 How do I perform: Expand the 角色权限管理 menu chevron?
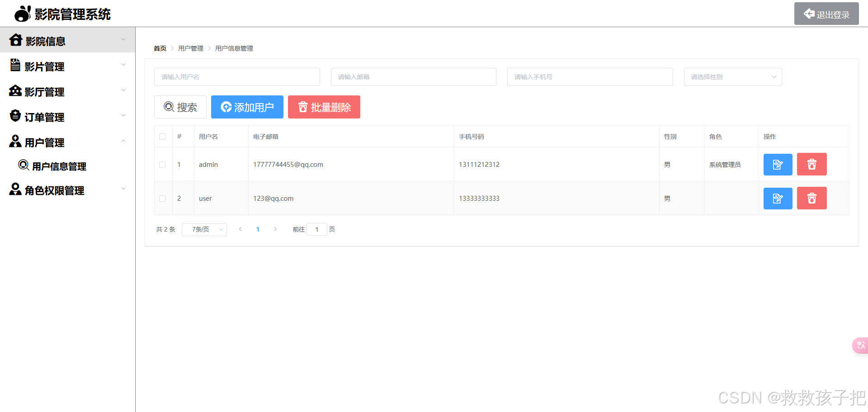coord(123,189)
